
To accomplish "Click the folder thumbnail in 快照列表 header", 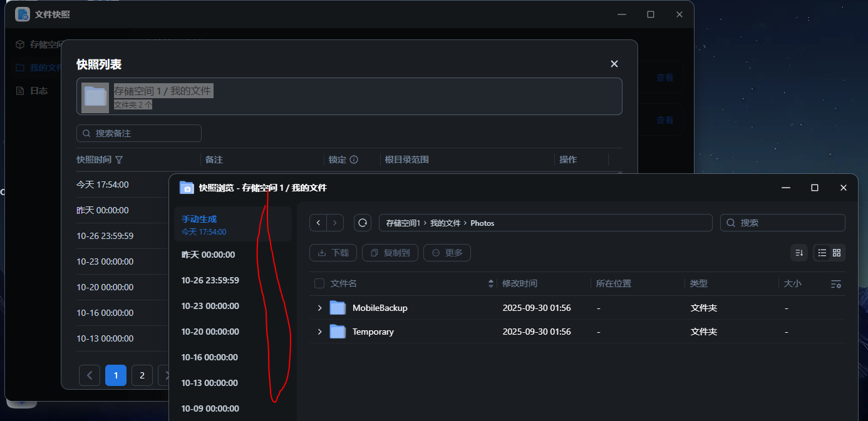I will (95, 96).
